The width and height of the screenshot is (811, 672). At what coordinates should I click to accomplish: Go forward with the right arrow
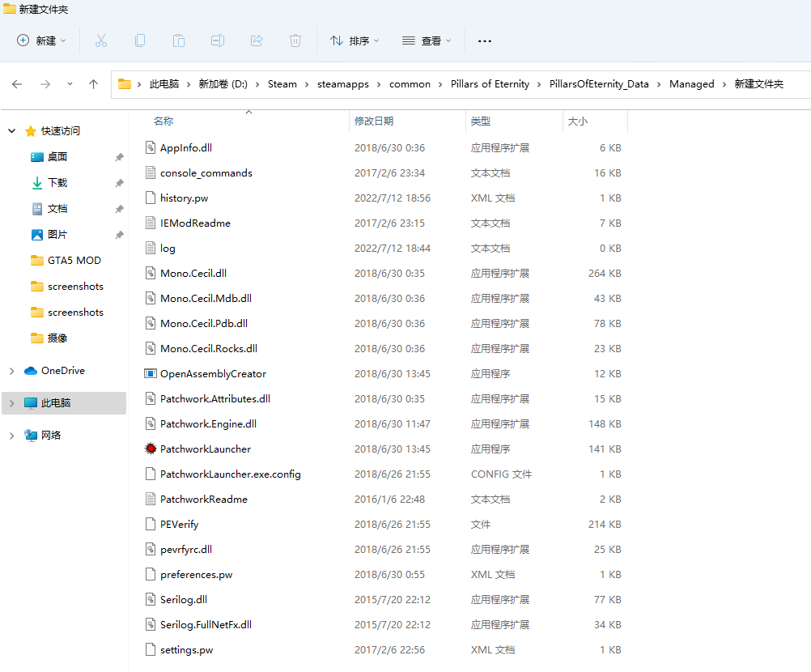point(45,84)
